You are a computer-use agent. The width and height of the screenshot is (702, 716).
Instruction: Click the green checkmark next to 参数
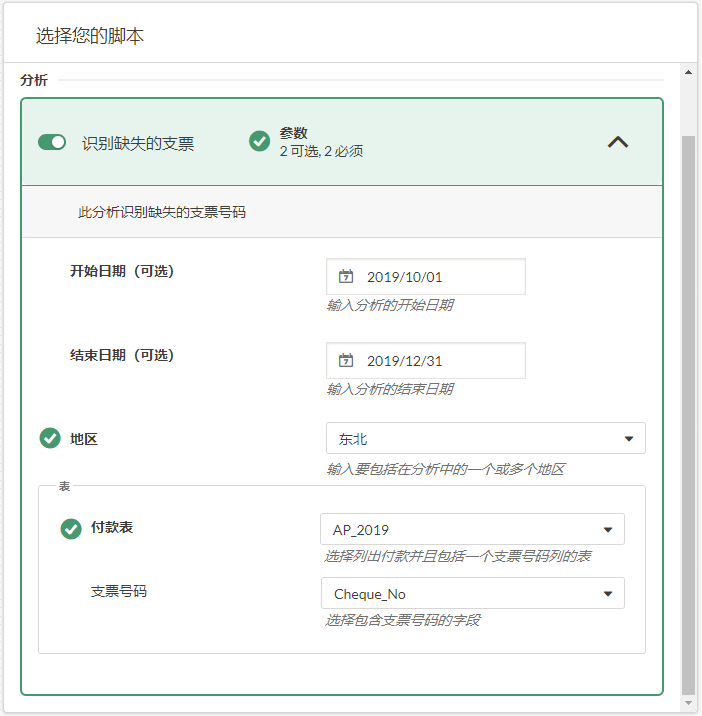(x=259, y=141)
